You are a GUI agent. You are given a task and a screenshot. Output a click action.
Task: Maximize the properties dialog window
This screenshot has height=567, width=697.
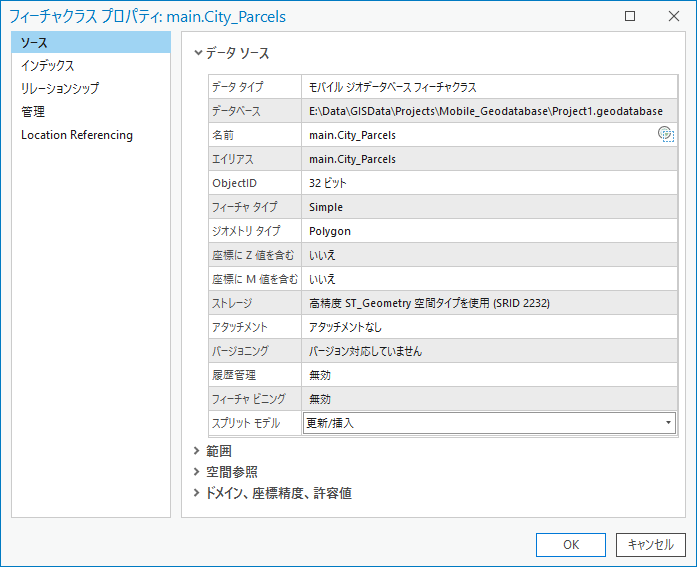pos(630,16)
